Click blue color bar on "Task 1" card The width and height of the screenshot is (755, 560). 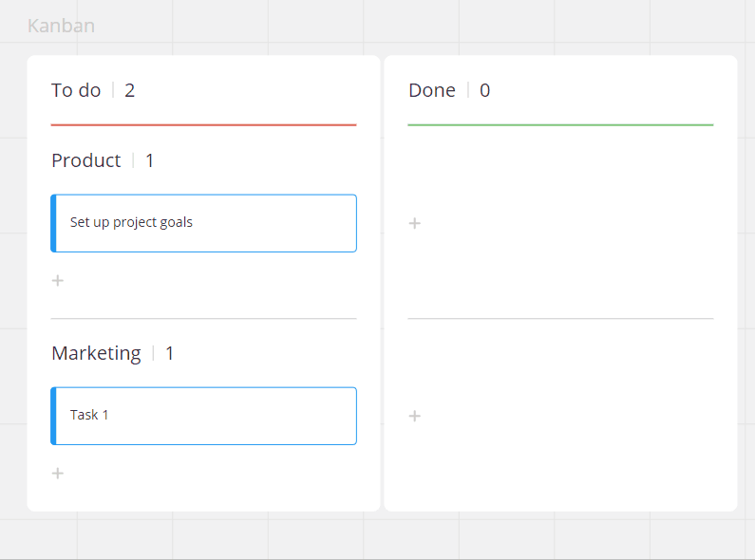[54, 416]
